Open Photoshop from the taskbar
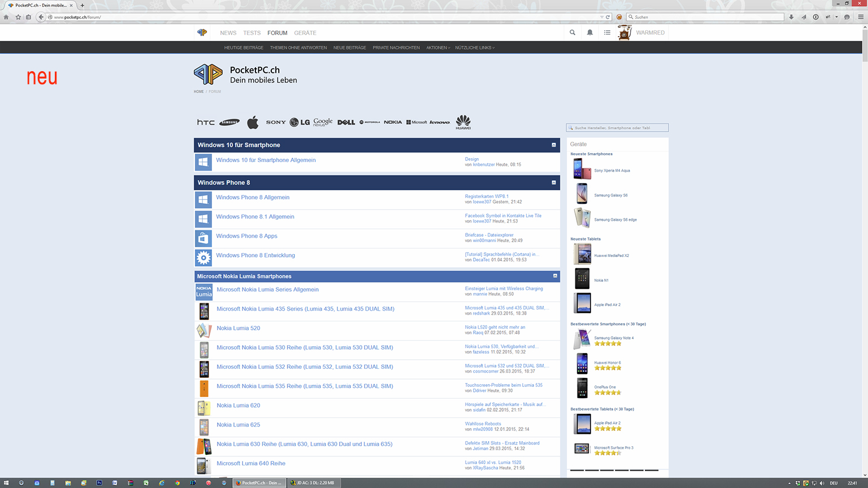The image size is (868, 488). 99,483
